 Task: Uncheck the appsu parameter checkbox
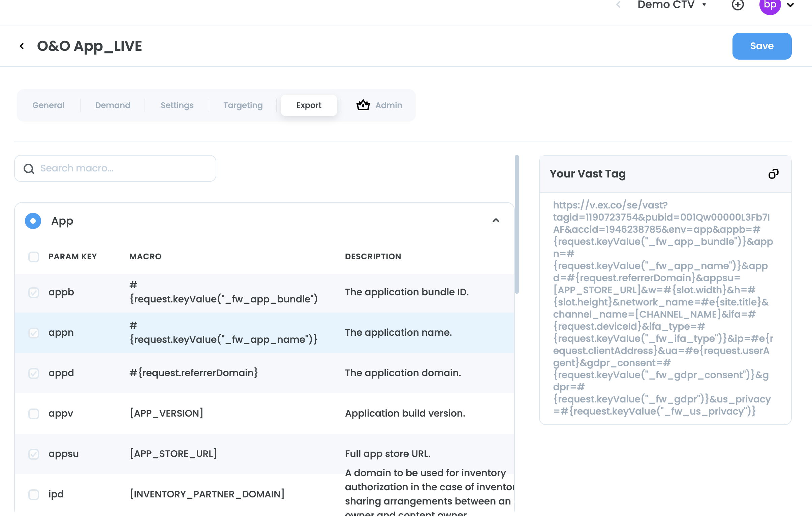pyautogui.click(x=34, y=454)
